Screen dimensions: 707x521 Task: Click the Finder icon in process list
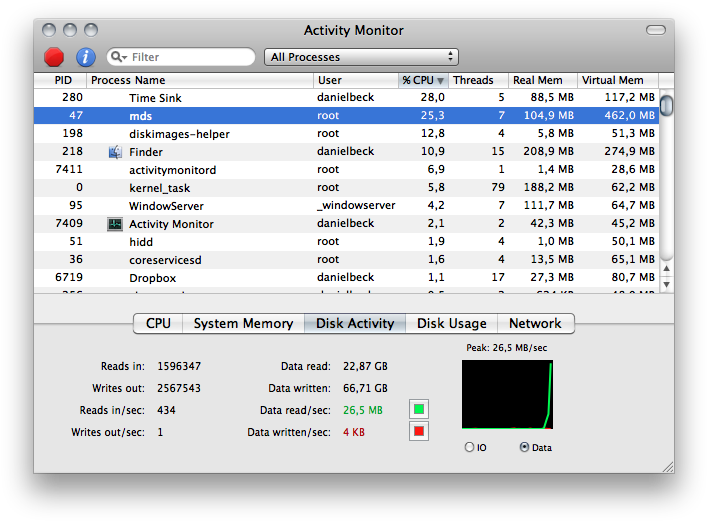tap(115, 152)
